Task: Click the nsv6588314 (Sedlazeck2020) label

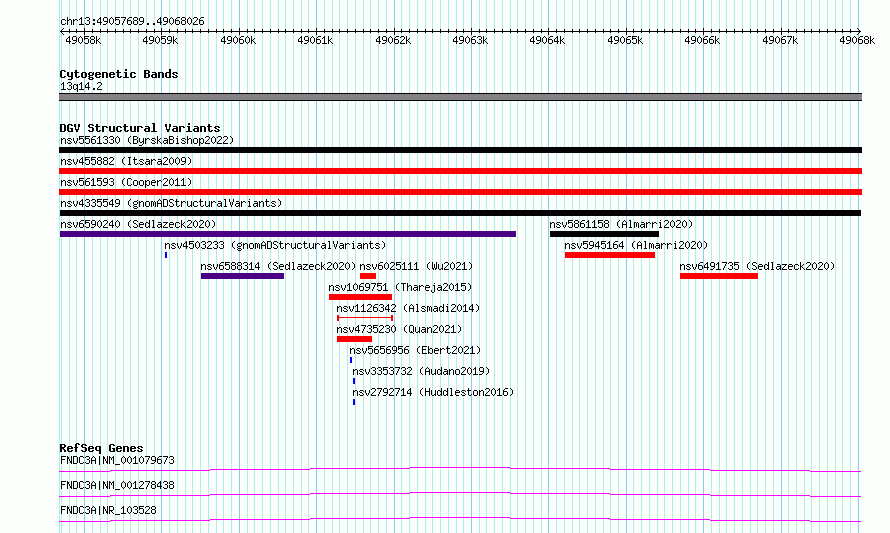Action: [278, 266]
